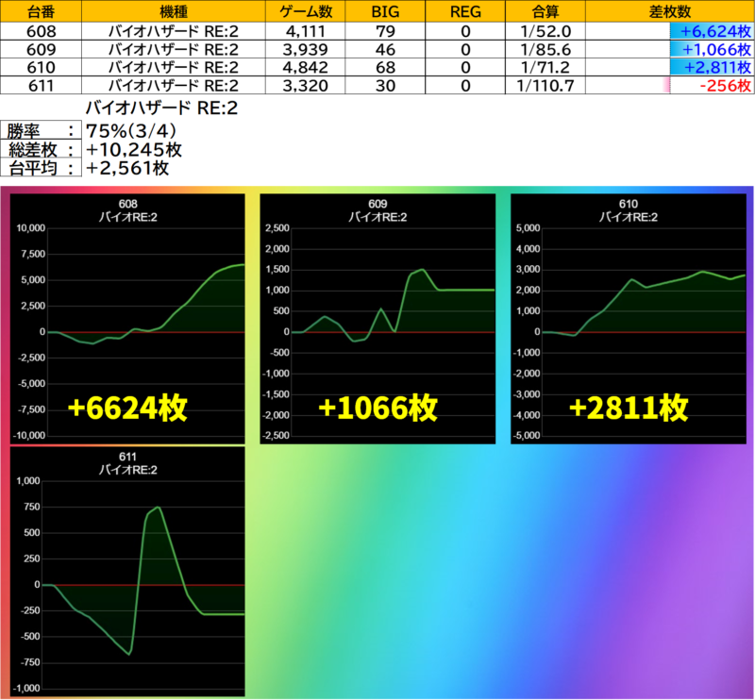
Task: Click BIG count 68 cell
Action: tap(385, 67)
